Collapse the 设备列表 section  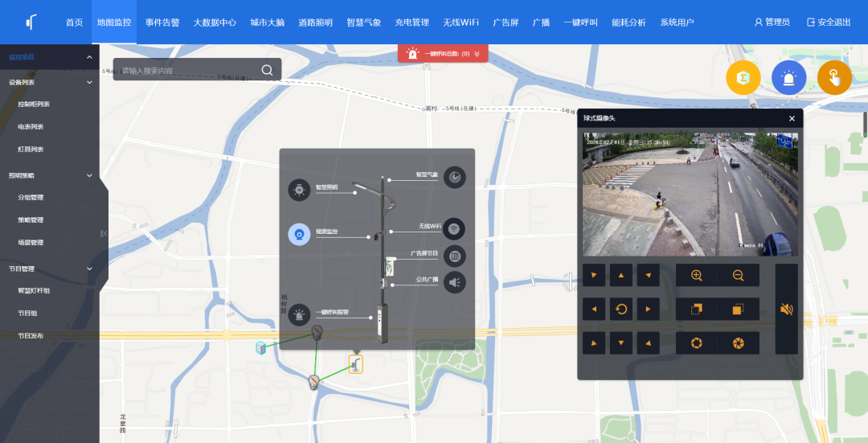pyautogui.click(x=89, y=83)
